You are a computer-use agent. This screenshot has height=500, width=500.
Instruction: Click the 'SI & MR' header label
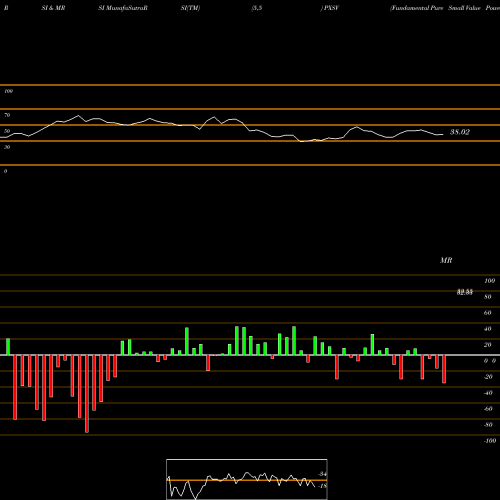[x=53, y=8]
